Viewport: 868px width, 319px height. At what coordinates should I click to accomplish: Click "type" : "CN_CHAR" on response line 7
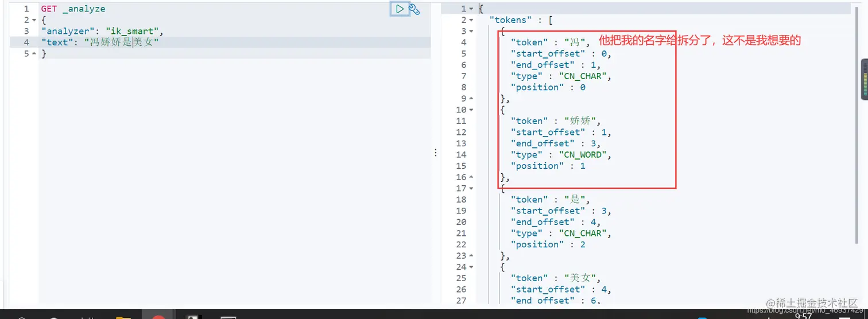(x=561, y=76)
